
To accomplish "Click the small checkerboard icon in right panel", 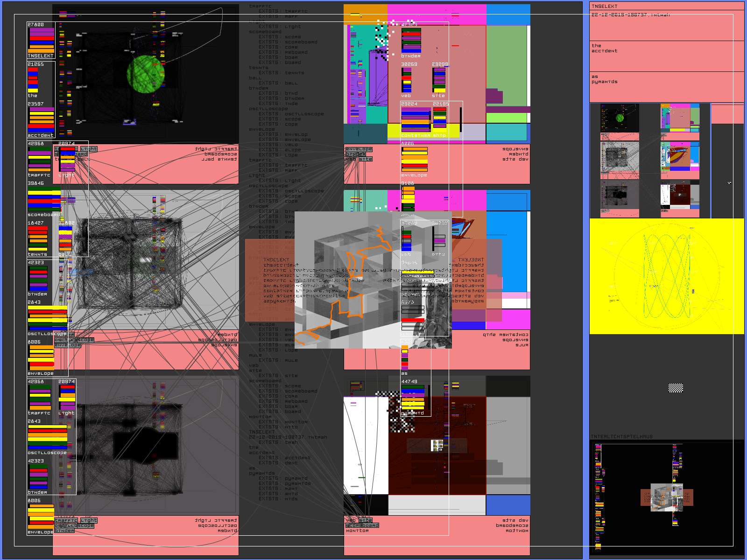I will click(x=676, y=388).
